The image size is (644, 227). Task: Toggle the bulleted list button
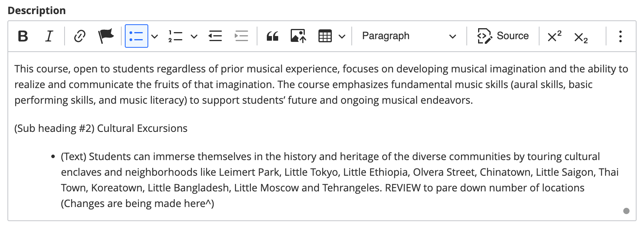(x=136, y=36)
